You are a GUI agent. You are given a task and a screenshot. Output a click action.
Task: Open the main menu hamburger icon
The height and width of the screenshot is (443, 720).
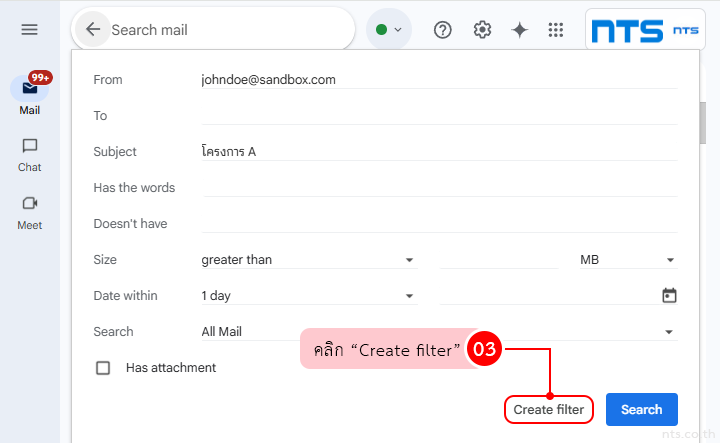(x=29, y=30)
